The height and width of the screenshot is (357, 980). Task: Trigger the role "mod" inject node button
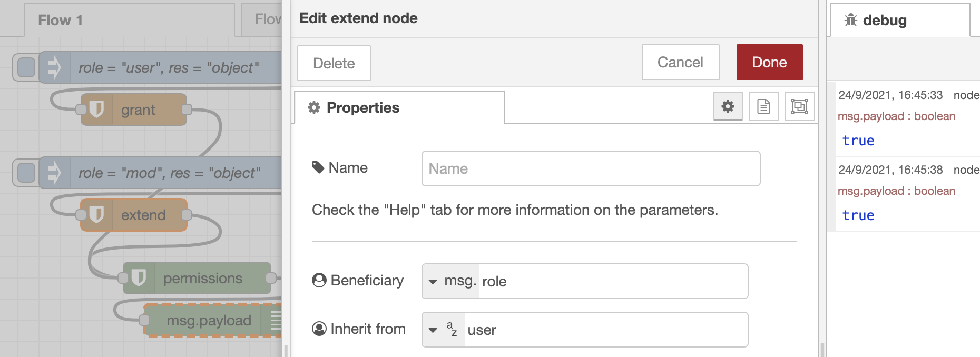point(26,173)
